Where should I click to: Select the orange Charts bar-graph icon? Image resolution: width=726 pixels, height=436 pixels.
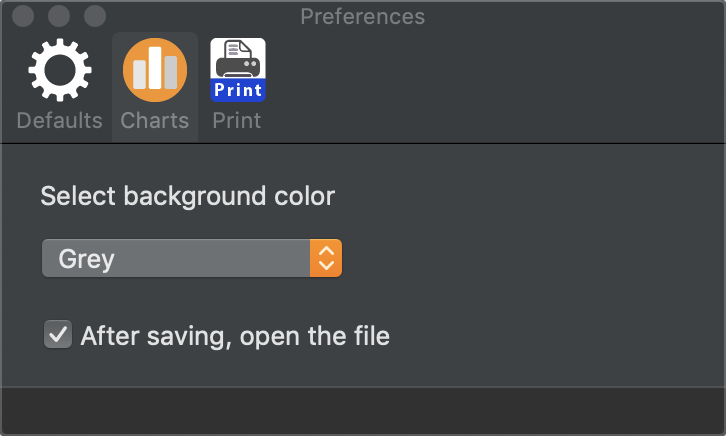point(155,70)
